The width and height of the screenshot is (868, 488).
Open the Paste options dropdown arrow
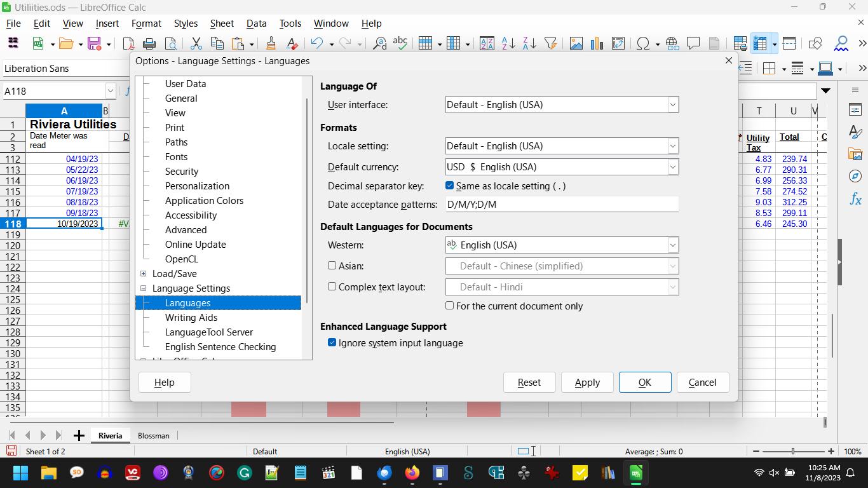(252, 44)
